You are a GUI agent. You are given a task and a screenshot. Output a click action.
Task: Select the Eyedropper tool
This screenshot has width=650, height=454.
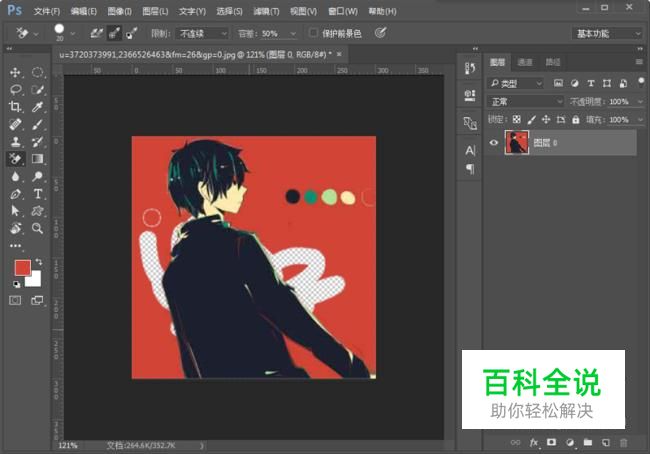click(x=38, y=107)
